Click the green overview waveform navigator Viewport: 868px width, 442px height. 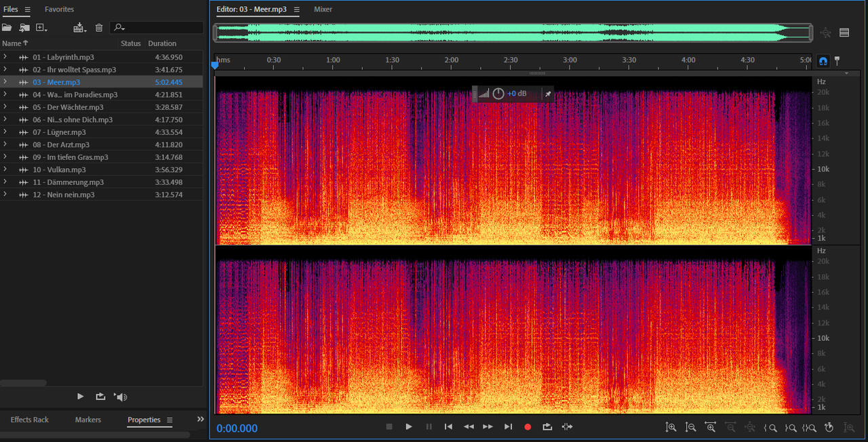tap(513, 32)
